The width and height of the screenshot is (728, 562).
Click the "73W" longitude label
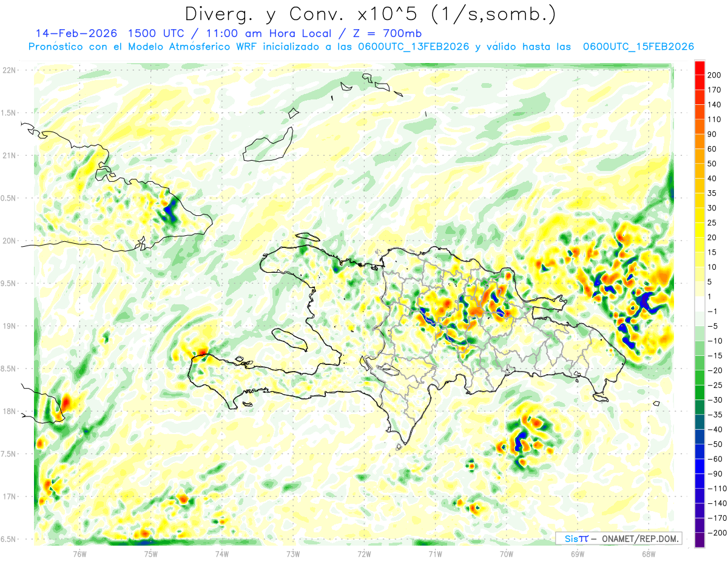click(293, 553)
